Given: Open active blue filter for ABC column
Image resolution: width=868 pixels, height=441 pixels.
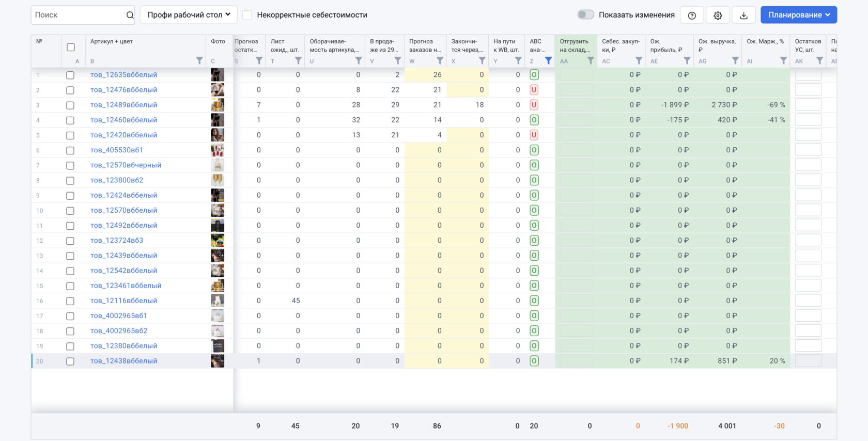Looking at the screenshot, I should coord(549,61).
